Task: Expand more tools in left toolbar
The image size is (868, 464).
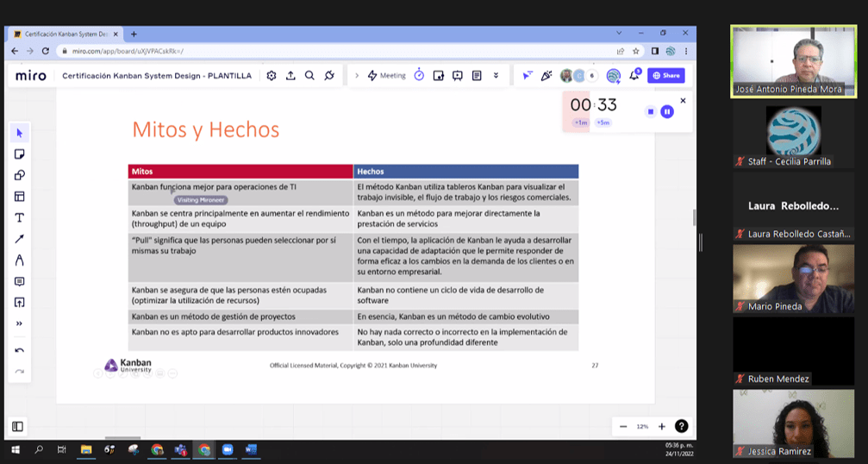Action: (x=19, y=323)
